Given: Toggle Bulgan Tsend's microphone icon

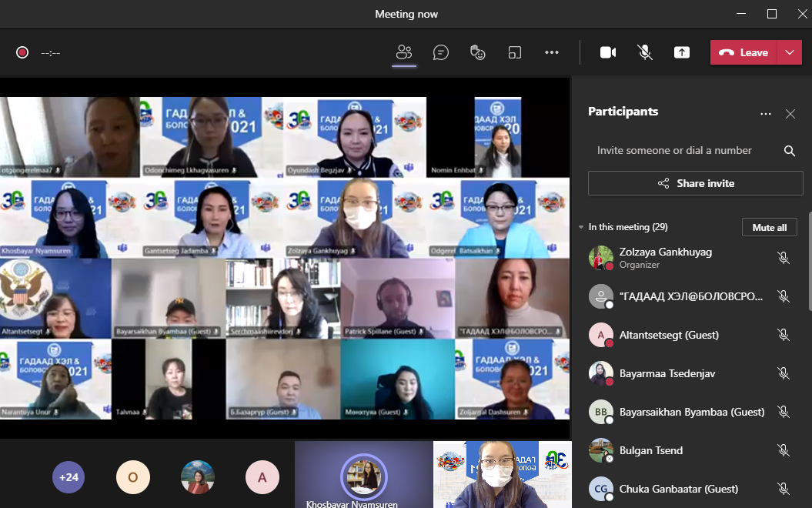Looking at the screenshot, I should (x=784, y=450).
